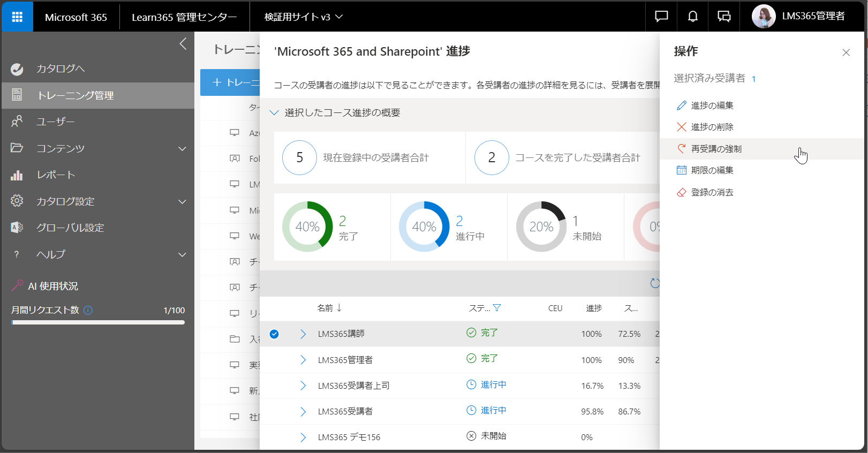Open the 検証用サイト v3 site dropdown
This screenshot has width=868, height=453.
click(303, 17)
